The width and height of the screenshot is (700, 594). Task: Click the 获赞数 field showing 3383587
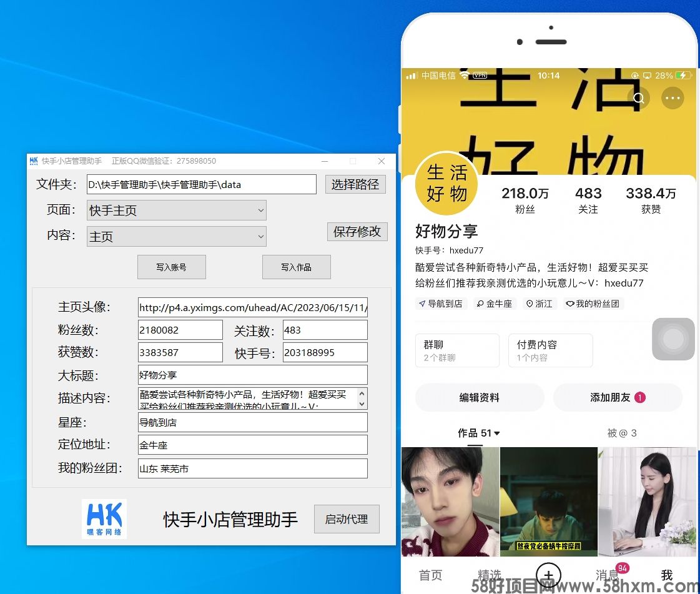coord(180,352)
